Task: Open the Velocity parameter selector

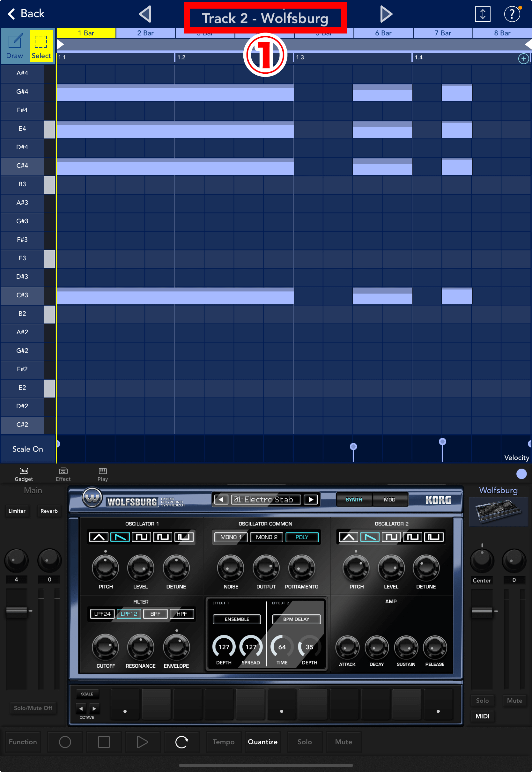Action: [516, 457]
